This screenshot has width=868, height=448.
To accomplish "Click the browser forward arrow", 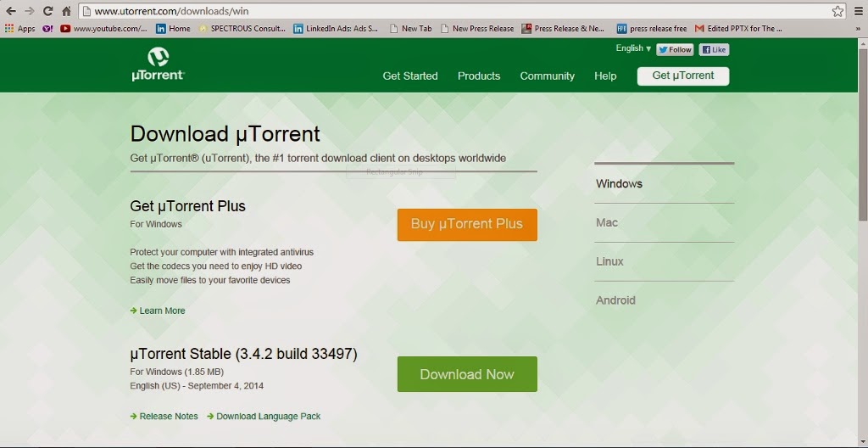I will 30,11.
